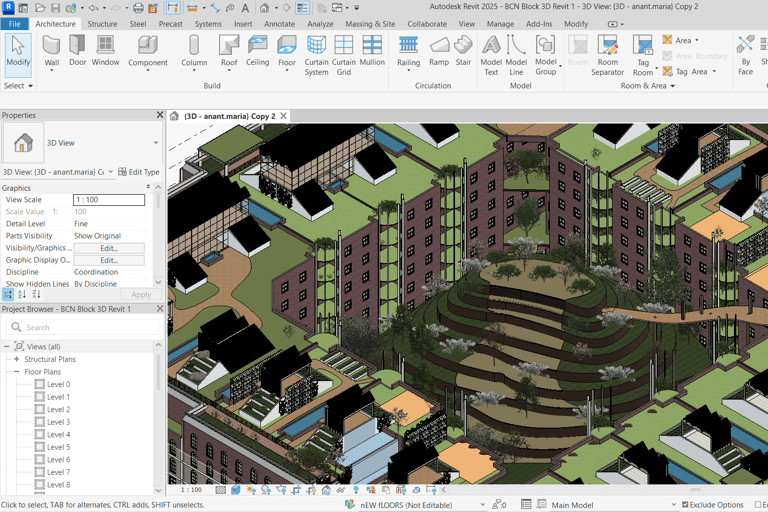Screen dimensions: 768x512
Task: Toggle the Exclude Options checkbox
Action: tap(685, 505)
